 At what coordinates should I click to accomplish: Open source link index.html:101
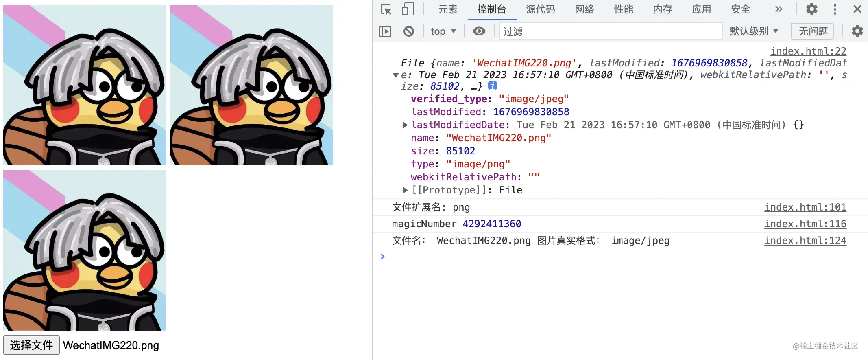tap(805, 207)
